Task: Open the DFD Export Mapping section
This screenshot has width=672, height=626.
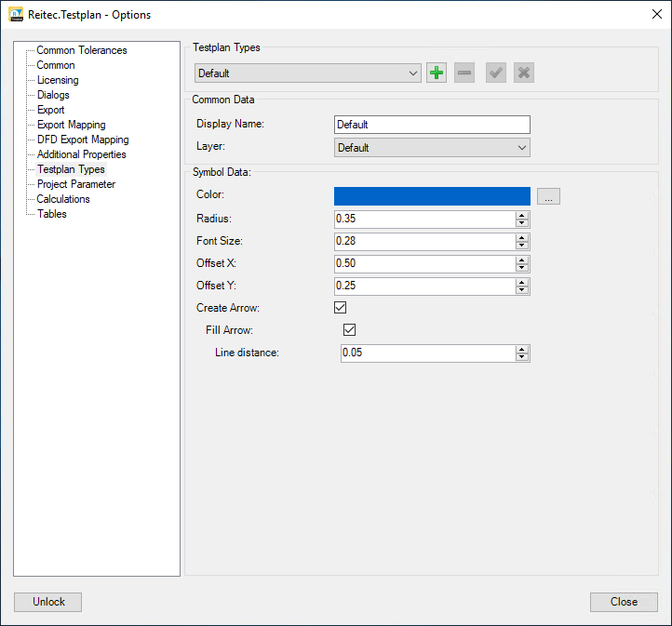Action: [x=83, y=140]
